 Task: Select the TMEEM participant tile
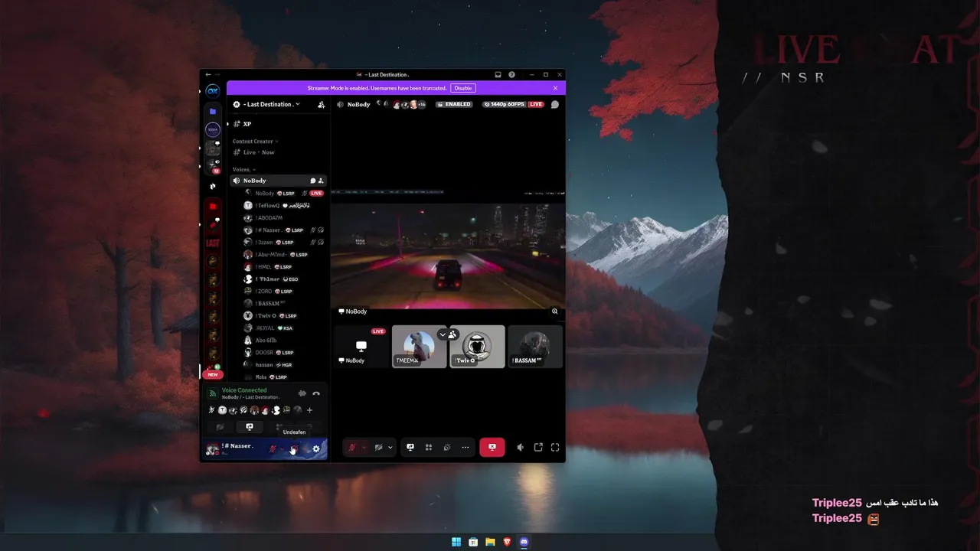[x=420, y=347]
